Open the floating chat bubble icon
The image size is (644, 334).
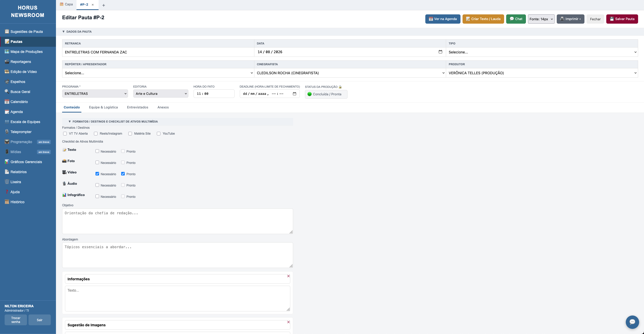pyautogui.click(x=632, y=322)
